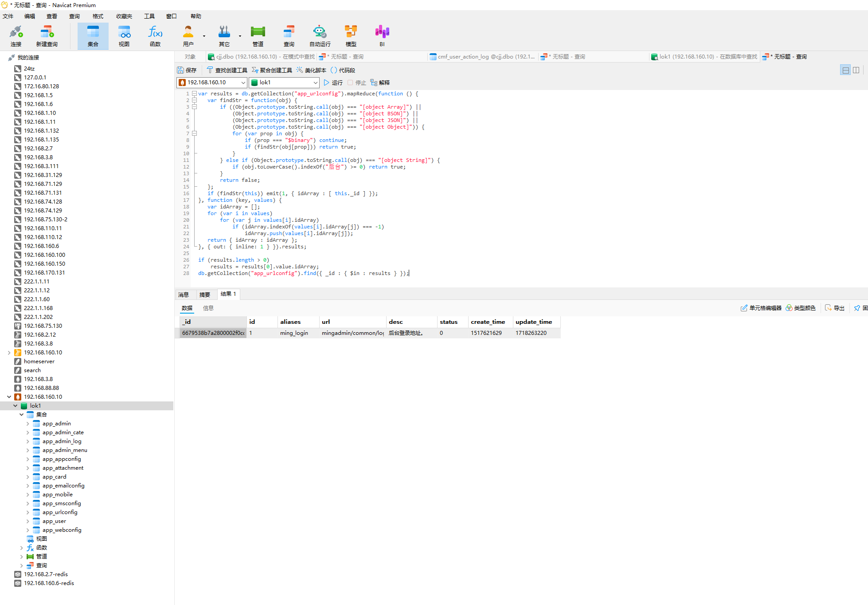Switch to the 消息 result tab
Screen dimensions: 868x605
click(184, 295)
